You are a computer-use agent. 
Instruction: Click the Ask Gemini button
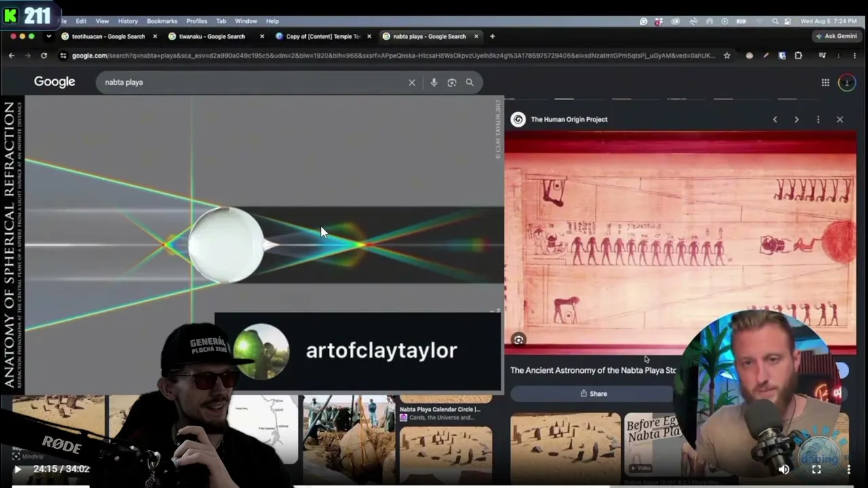tap(836, 37)
